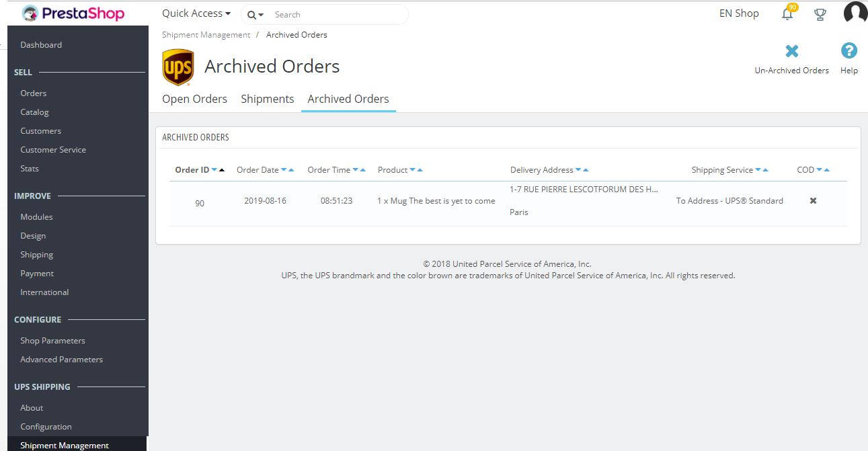Screen dimensions: 868x451
Task: Open Customers in the sidebar
Action: coord(40,131)
